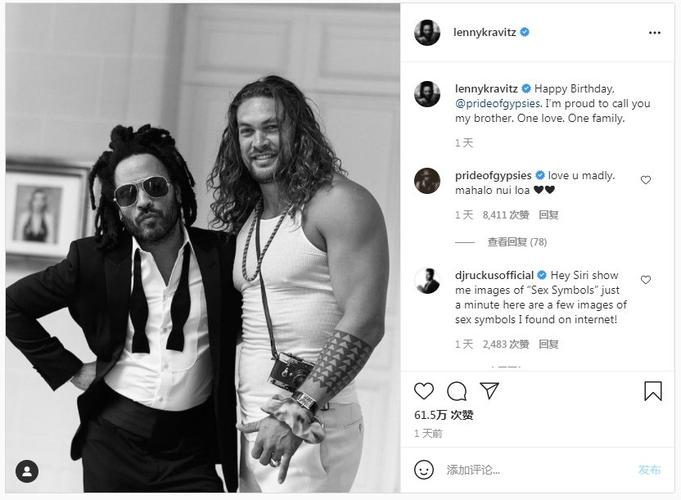Open the lennykravitz profile from the header username
681x500 pixels.
(x=485, y=32)
